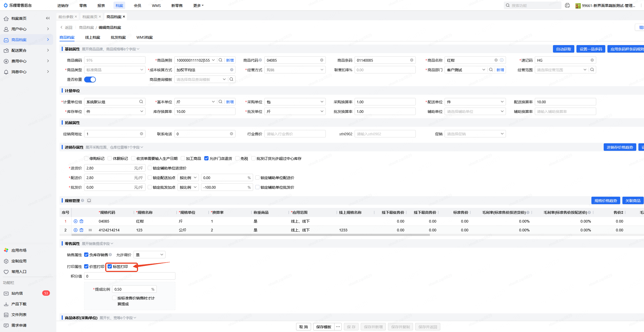This screenshot has width=644, height=332.
Task: Click the printer icon in top bar
Action: [x=567, y=6]
